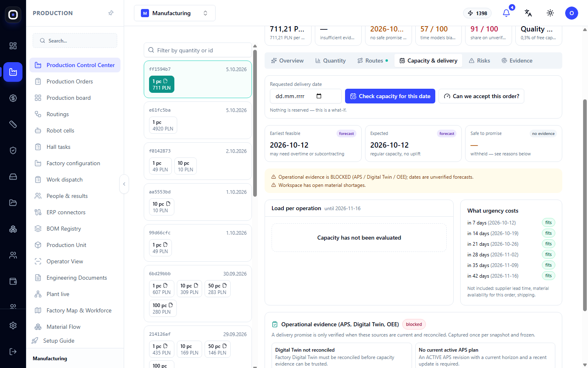Click the pin icon beside PRODUCTION header
The height and width of the screenshot is (368, 588).
pos(111,13)
